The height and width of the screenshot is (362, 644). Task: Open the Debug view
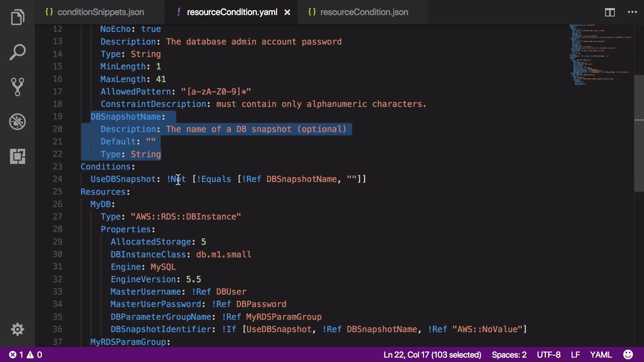pyautogui.click(x=17, y=122)
